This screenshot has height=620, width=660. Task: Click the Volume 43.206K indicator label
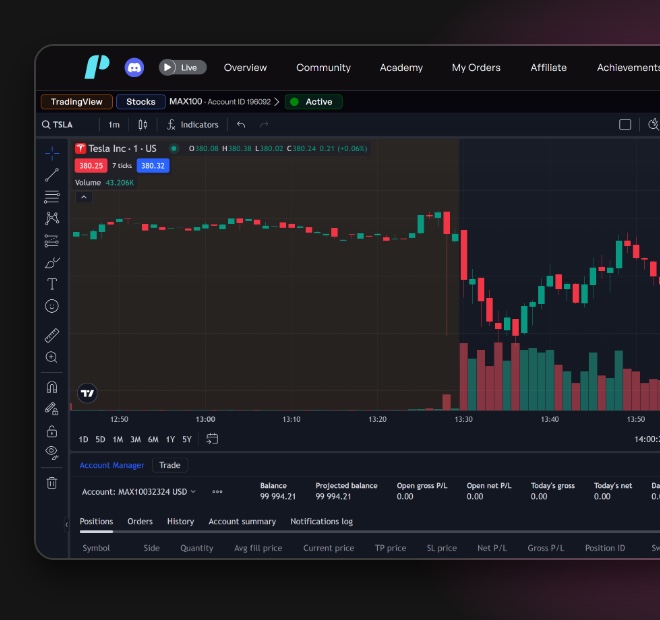tap(104, 183)
